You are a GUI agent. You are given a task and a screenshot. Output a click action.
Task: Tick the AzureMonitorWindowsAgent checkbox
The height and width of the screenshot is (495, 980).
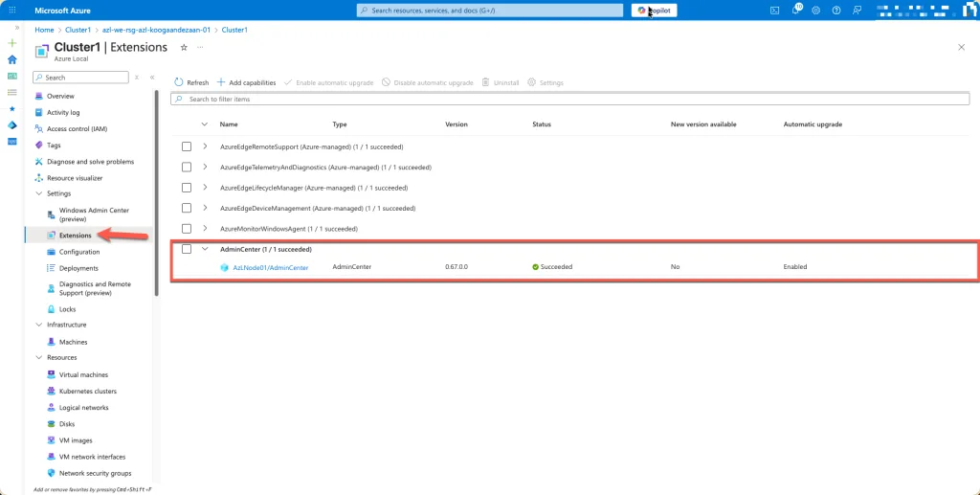click(x=187, y=229)
